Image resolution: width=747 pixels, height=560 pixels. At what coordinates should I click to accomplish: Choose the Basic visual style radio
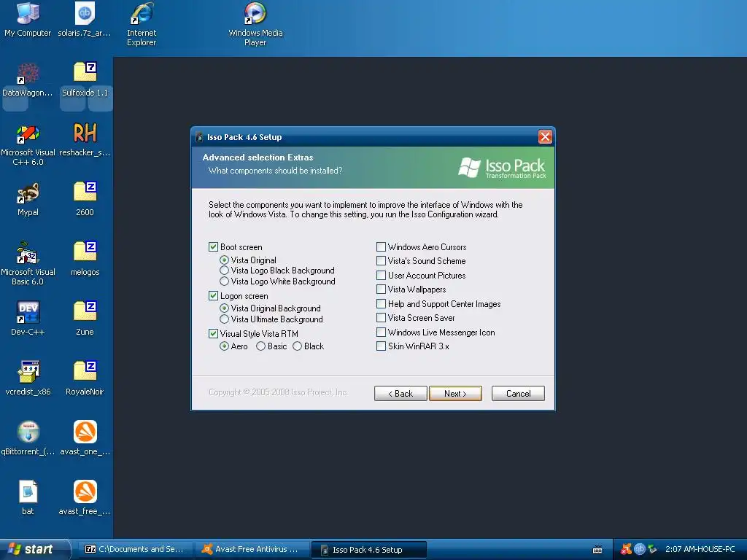[x=260, y=346]
